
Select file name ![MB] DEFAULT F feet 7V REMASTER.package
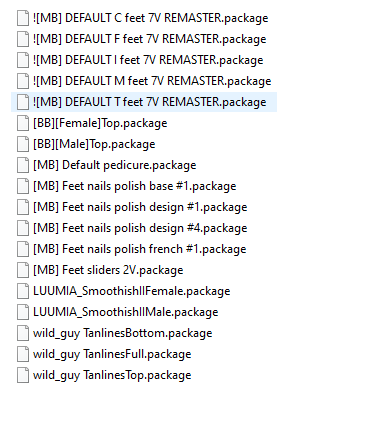click(150, 39)
